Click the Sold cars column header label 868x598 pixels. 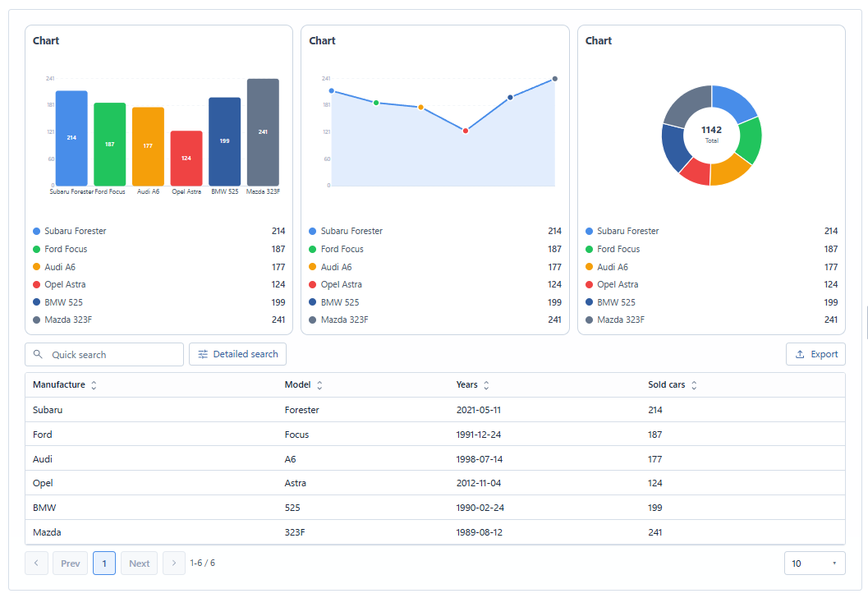click(667, 384)
